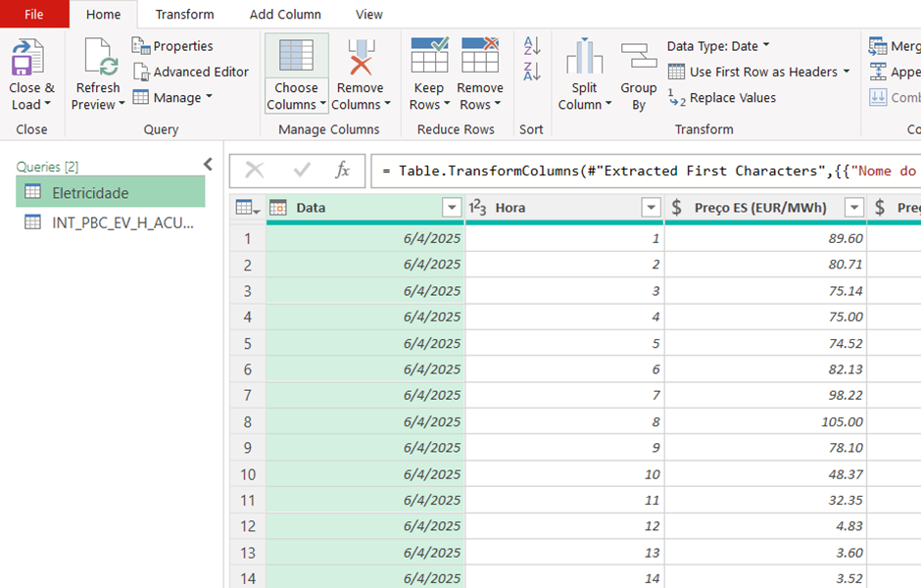Expand the Data Type: Date dropdown
The image size is (921, 588).
coord(718,46)
